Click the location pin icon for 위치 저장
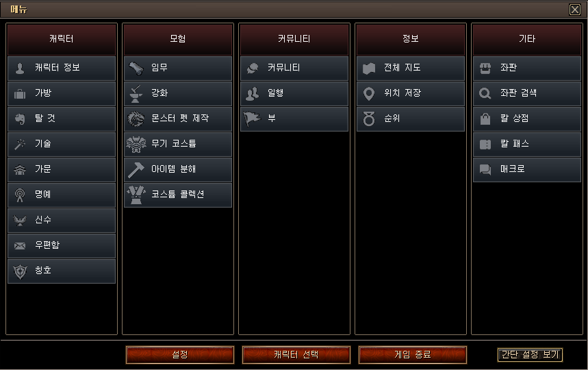The height and width of the screenshot is (370, 588). click(x=369, y=94)
